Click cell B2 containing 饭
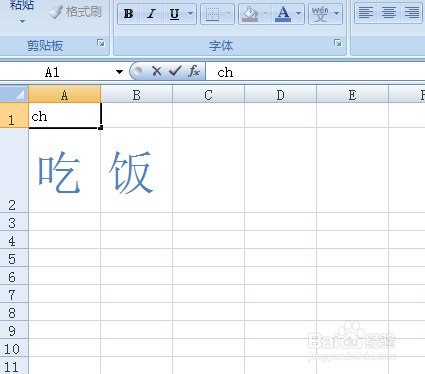 tap(137, 170)
